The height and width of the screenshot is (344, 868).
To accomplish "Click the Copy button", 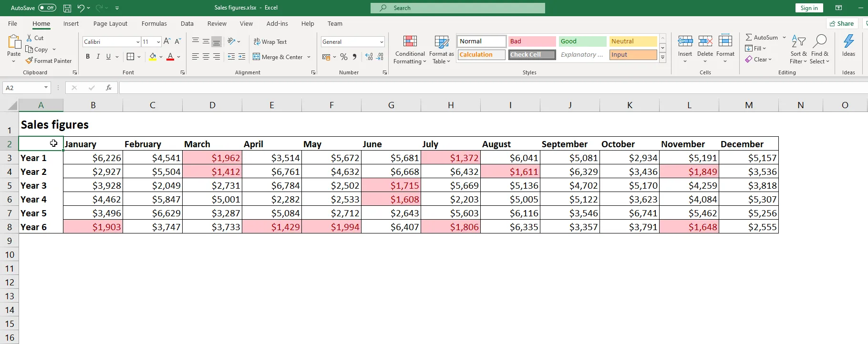I will tap(37, 50).
